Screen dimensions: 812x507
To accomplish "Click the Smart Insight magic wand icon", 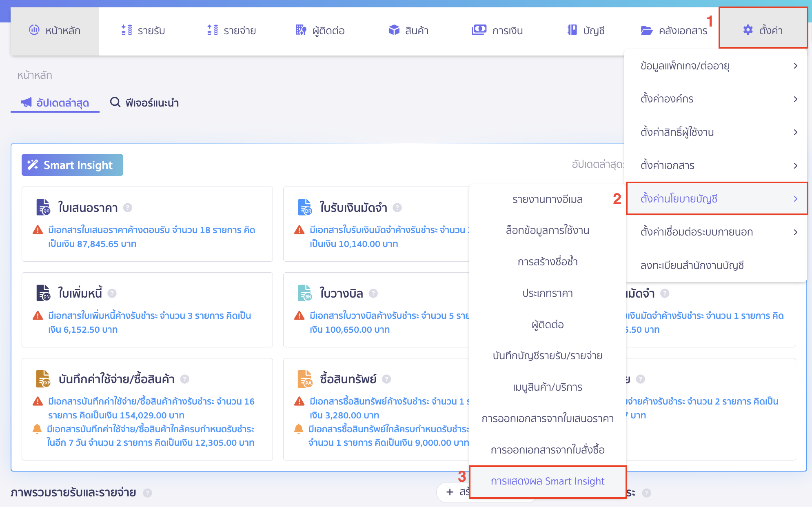I will pos(33,165).
